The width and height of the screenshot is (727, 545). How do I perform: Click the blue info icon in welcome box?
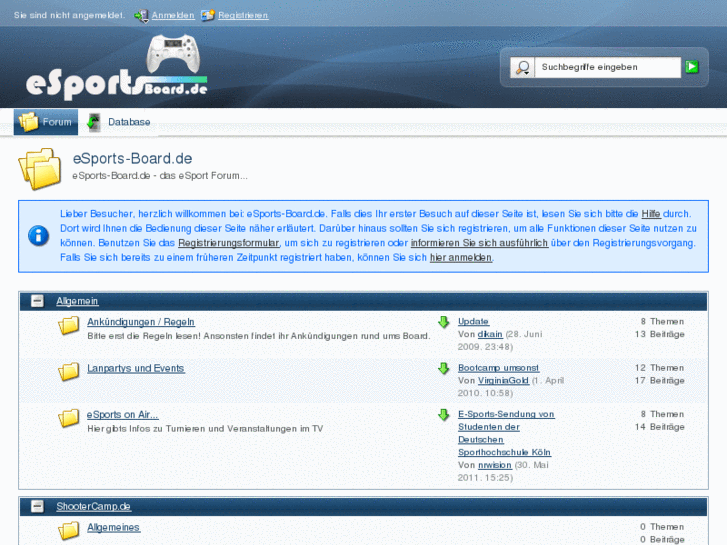click(x=38, y=236)
